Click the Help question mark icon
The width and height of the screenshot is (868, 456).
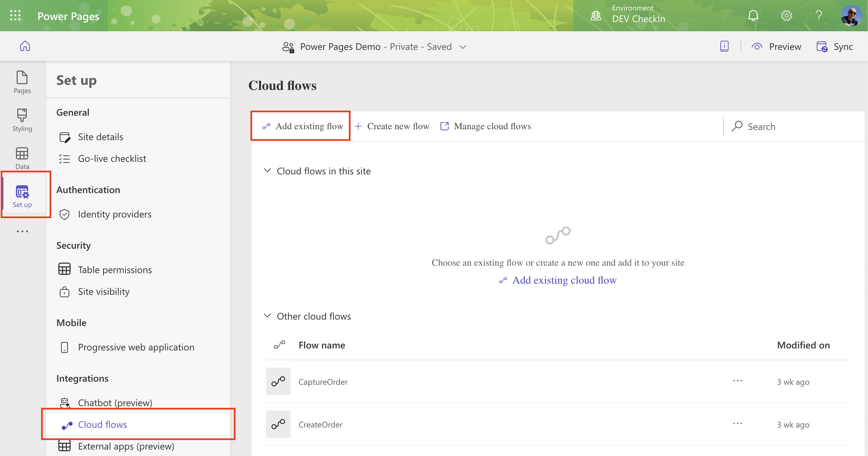(818, 16)
